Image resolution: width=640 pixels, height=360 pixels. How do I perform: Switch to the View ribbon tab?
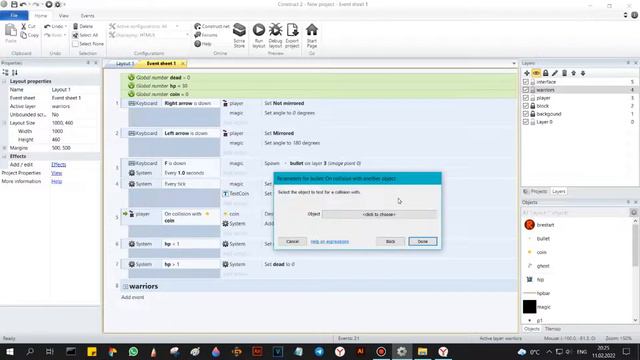64,16
